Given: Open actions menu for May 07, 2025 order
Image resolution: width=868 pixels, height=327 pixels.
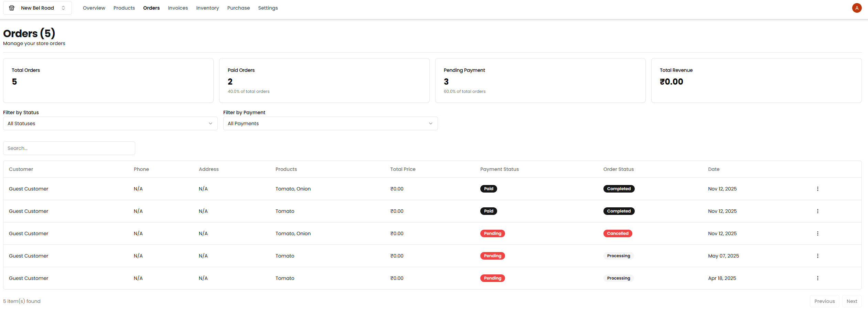Looking at the screenshot, I should click(x=817, y=256).
